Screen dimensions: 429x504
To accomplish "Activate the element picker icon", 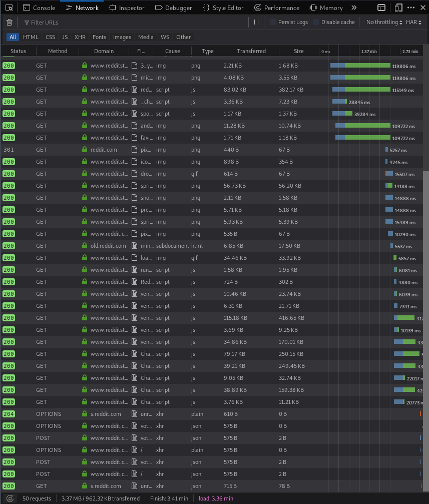I will pos(10,8).
